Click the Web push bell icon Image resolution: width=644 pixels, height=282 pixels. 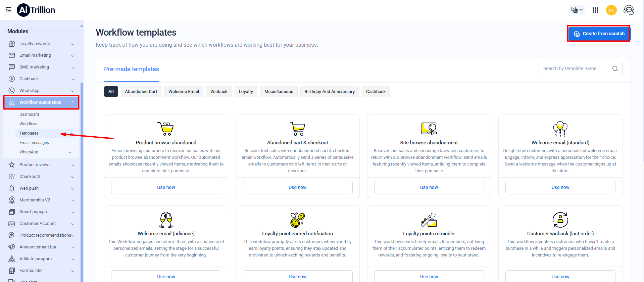click(x=12, y=188)
